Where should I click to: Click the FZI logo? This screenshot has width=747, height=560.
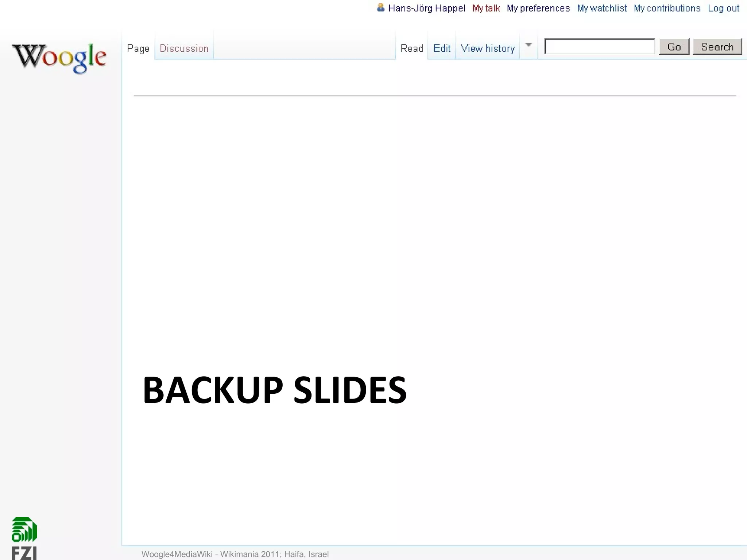point(24,538)
